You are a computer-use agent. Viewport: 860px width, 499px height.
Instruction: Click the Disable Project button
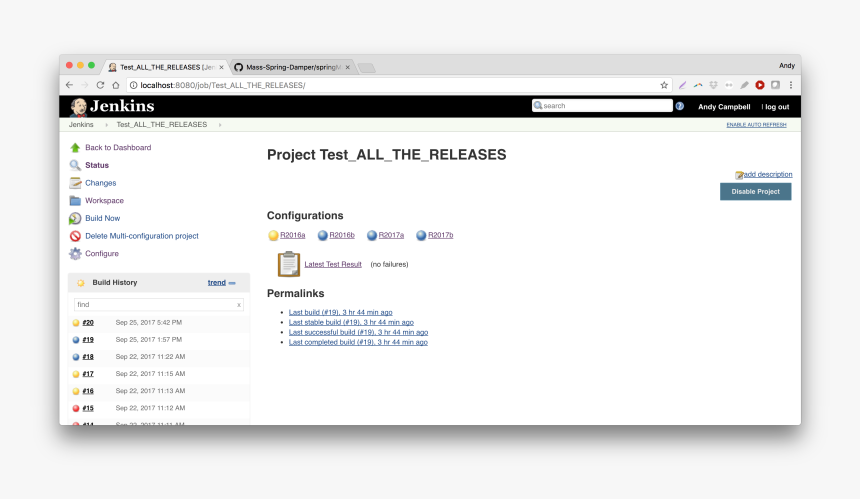point(755,191)
